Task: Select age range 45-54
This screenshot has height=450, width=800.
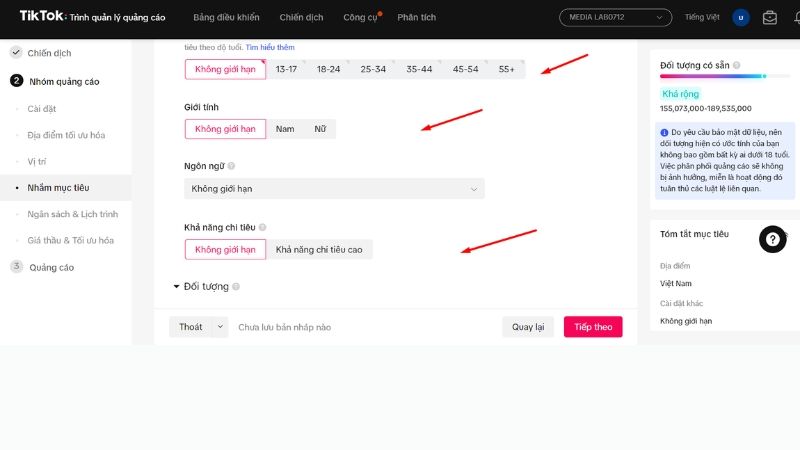Action: [465, 69]
